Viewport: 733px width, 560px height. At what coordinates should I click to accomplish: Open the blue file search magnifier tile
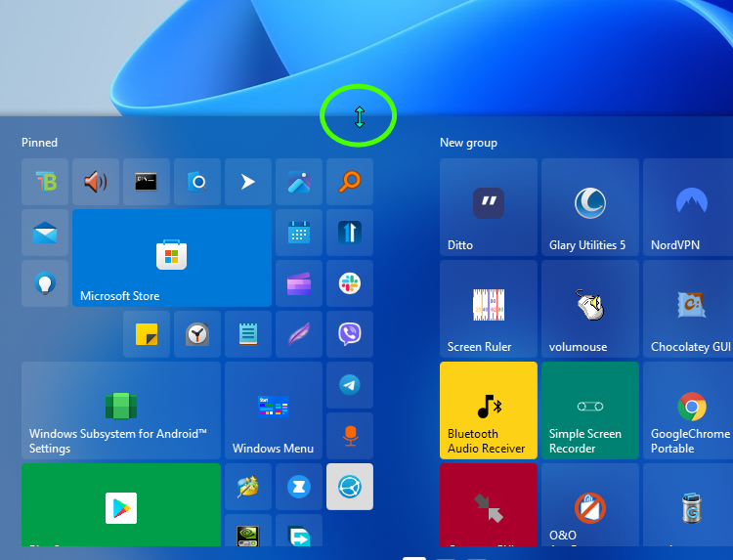(197, 182)
